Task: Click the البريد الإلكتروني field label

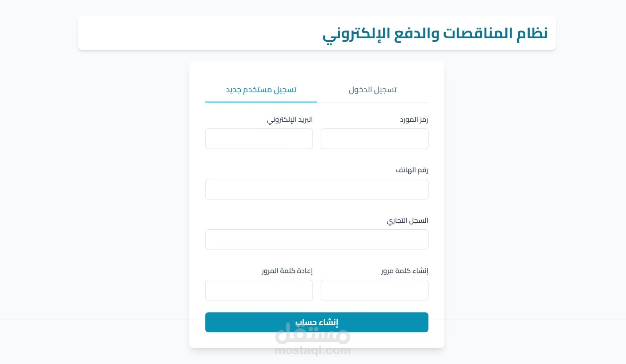Action: (x=290, y=120)
